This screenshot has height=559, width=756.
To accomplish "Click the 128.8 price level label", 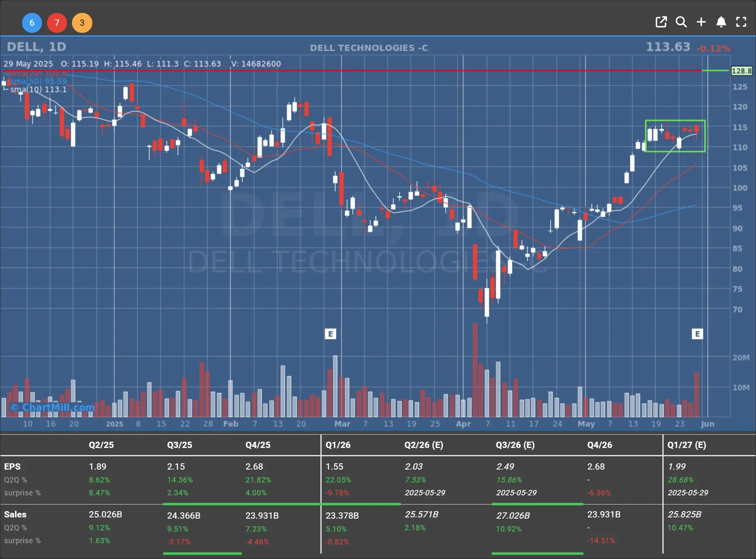I will [741, 71].
